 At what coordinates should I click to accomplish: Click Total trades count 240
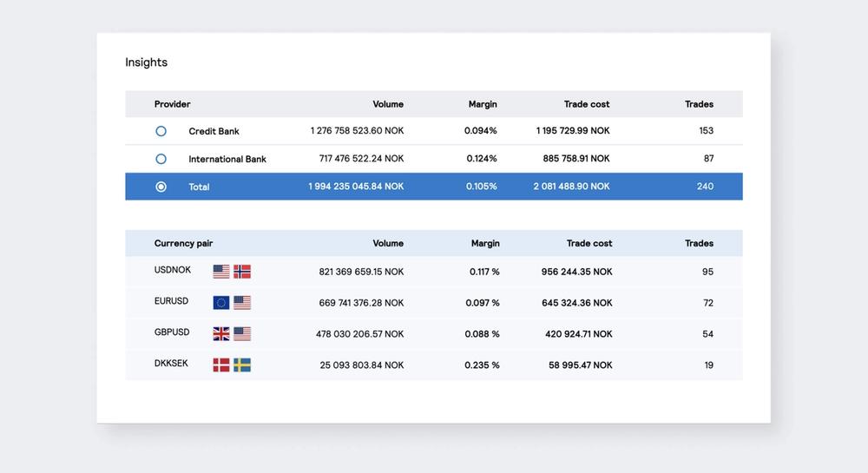click(x=705, y=187)
